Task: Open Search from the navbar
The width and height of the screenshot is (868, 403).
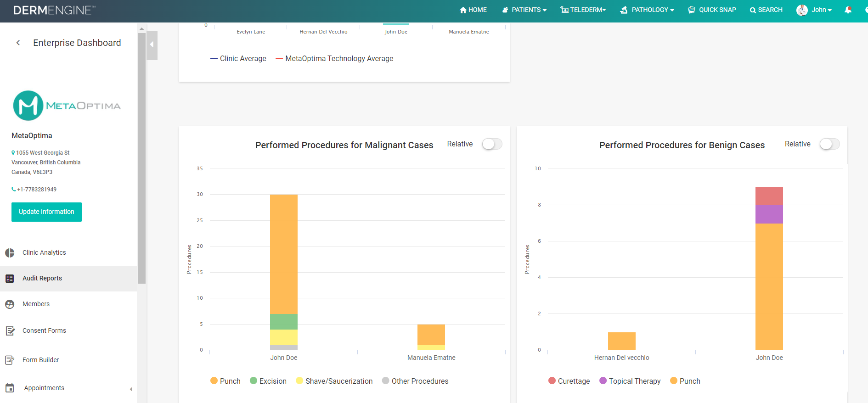Action: pos(766,10)
